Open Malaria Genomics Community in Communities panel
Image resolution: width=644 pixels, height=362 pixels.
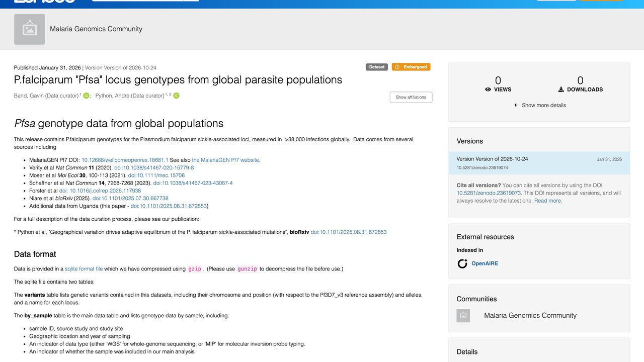pyautogui.click(x=530, y=316)
